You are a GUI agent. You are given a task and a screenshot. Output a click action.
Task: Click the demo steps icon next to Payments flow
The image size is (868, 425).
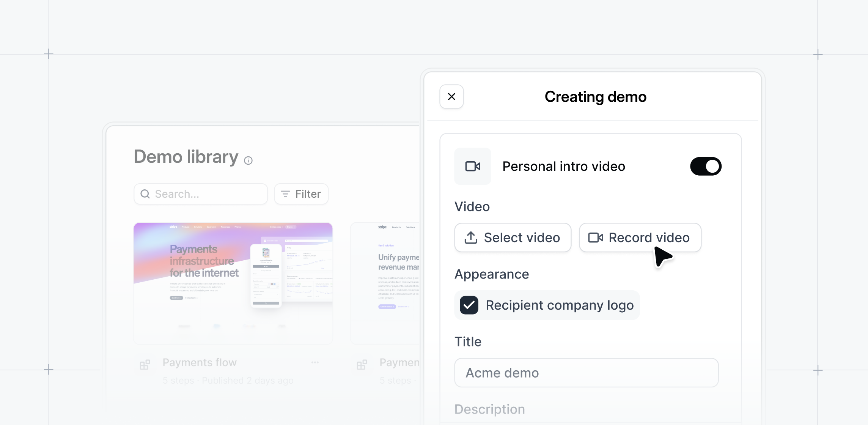(x=145, y=364)
